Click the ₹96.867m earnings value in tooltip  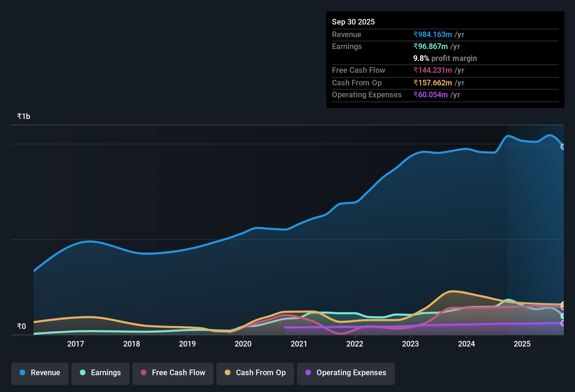(431, 46)
